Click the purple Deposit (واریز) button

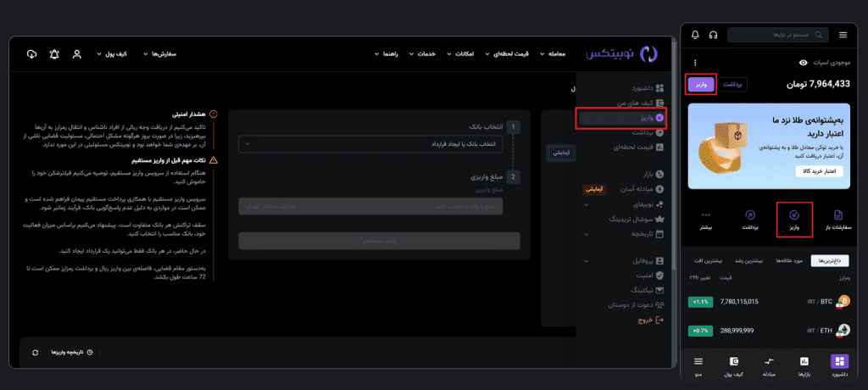click(700, 84)
